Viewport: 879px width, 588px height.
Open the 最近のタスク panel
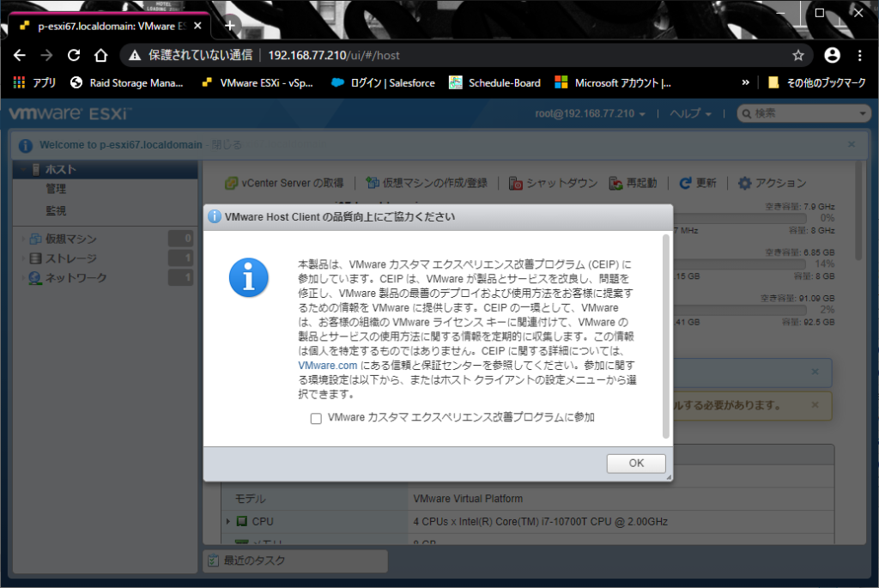[295, 561]
